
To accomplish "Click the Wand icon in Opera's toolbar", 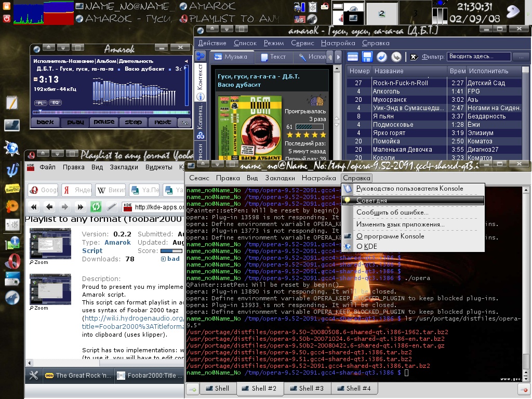I will 111,207.
